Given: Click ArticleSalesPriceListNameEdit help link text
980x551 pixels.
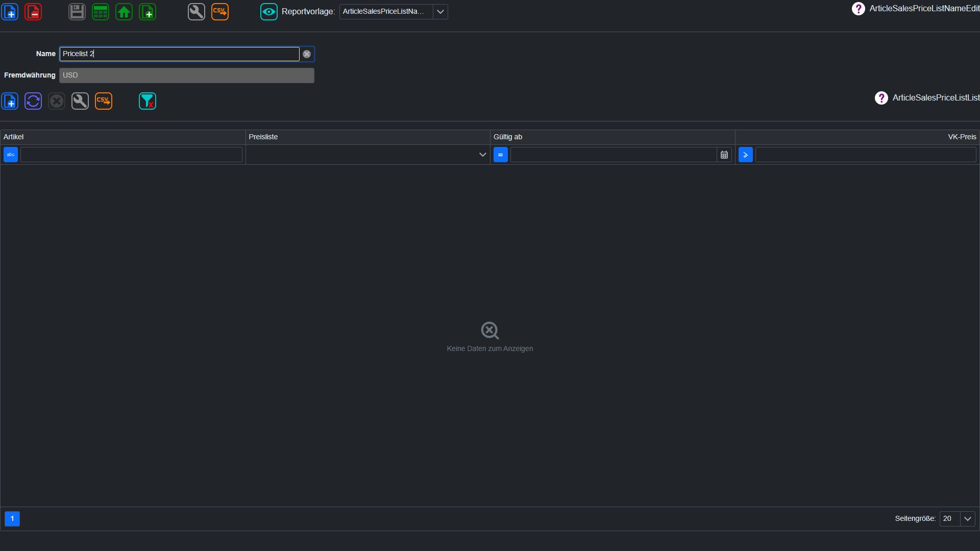Looking at the screenshot, I should tap(924, 9).
